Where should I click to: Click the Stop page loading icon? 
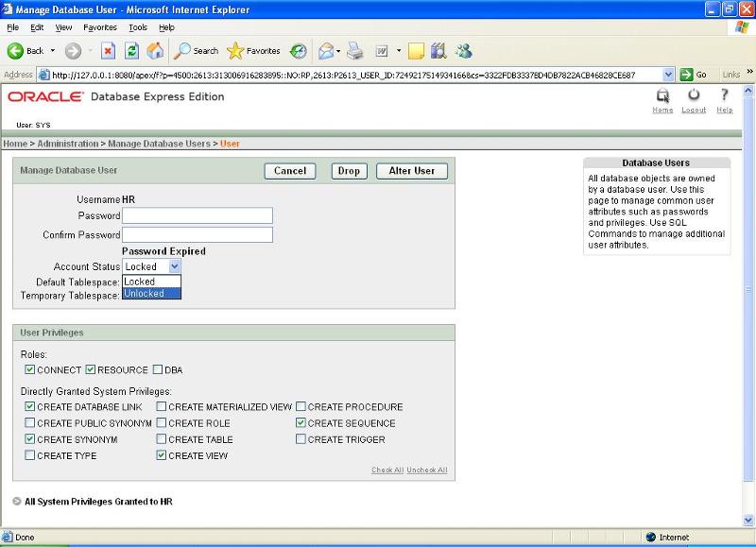pyautogui.click(x=108, y=51)
